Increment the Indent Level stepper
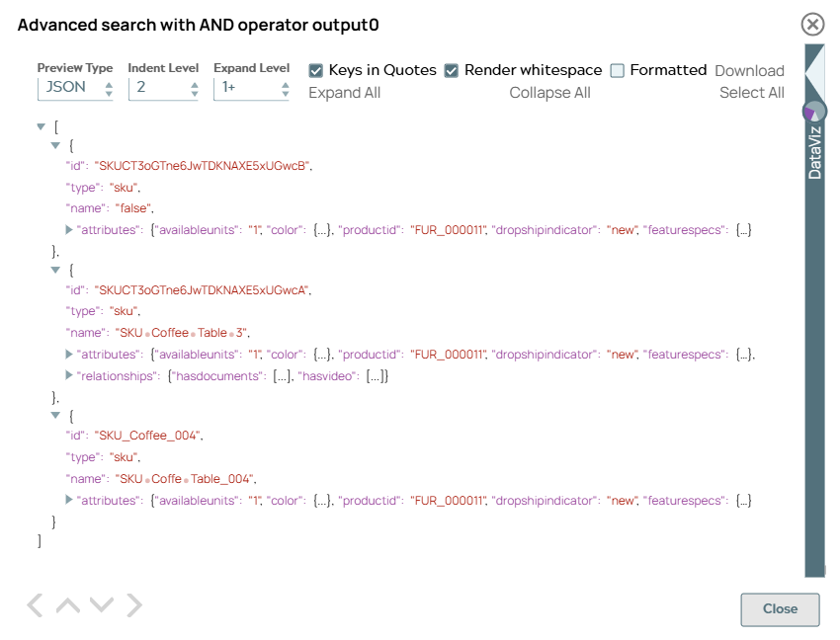Image resolution: width=840 pixels, height=640 pixels. (x=195, y=83)
